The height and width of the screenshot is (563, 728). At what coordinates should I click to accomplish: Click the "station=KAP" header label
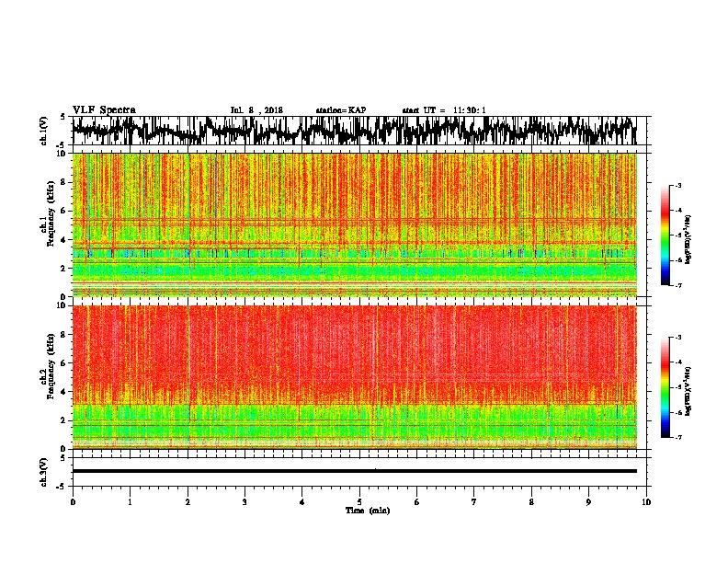click(341, 110)
